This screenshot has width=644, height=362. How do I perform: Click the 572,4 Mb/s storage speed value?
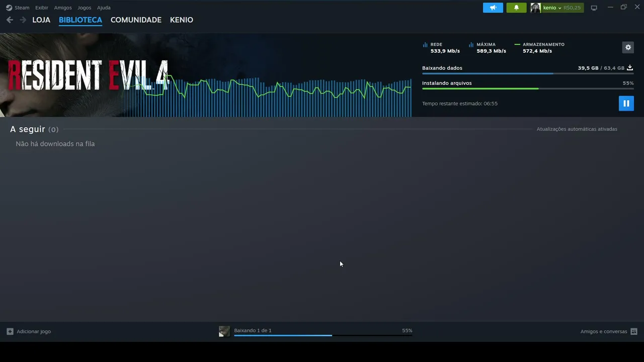pos(537,51)
